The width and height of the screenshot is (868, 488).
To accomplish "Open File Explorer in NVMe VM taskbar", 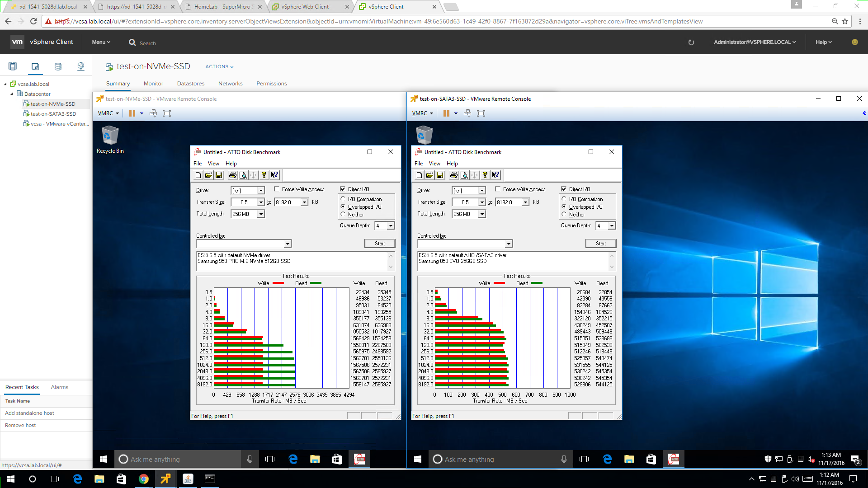I will tap(315, 459).
